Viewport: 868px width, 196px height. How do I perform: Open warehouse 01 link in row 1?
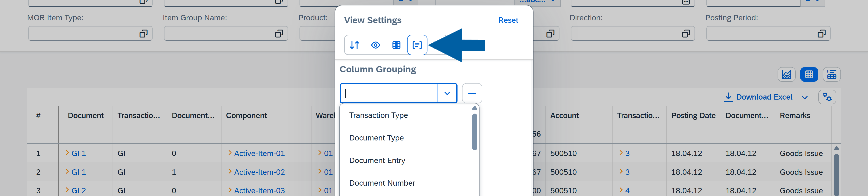pos(328,153)
